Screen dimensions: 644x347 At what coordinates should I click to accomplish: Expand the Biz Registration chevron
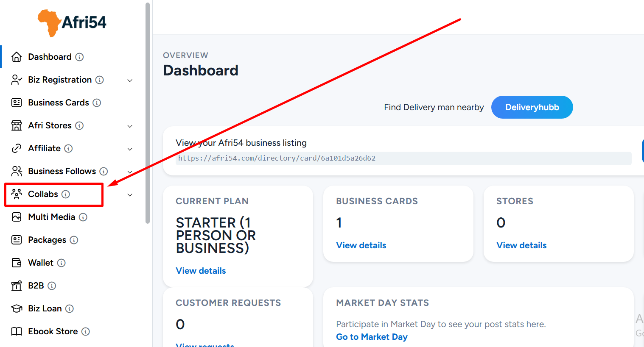tap(130, 81)
